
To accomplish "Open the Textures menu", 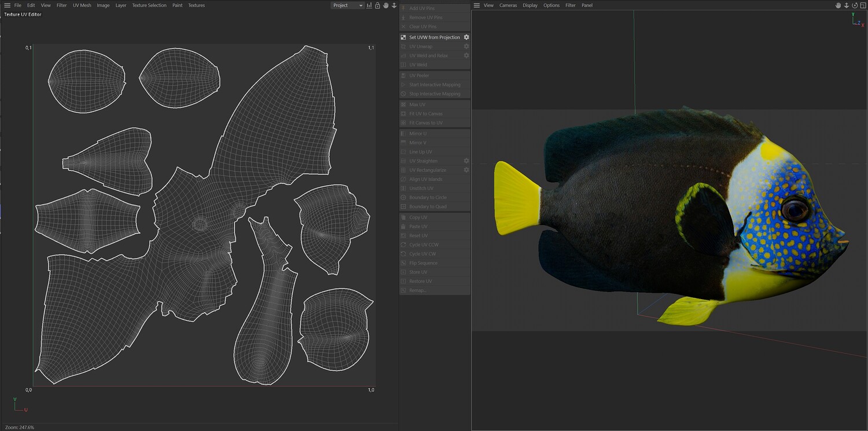I will (x=196, y=5).
